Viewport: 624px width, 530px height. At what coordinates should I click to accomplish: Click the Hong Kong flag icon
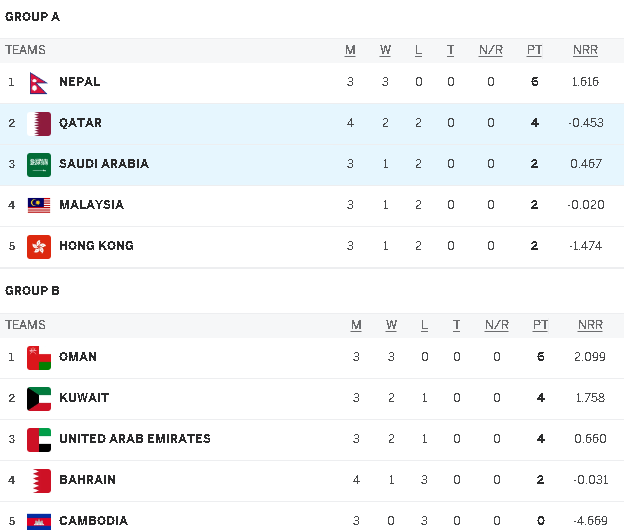pos(39,246)
